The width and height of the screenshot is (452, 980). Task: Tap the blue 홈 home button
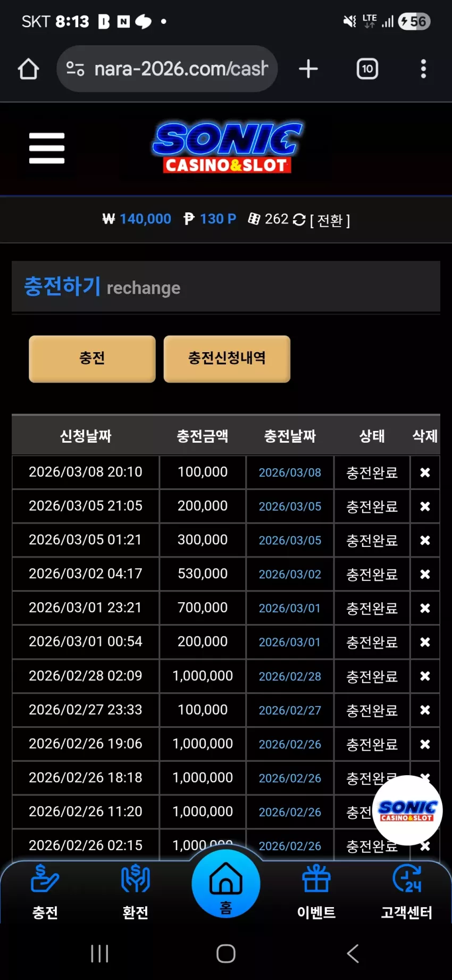click(x=226, y=884)
